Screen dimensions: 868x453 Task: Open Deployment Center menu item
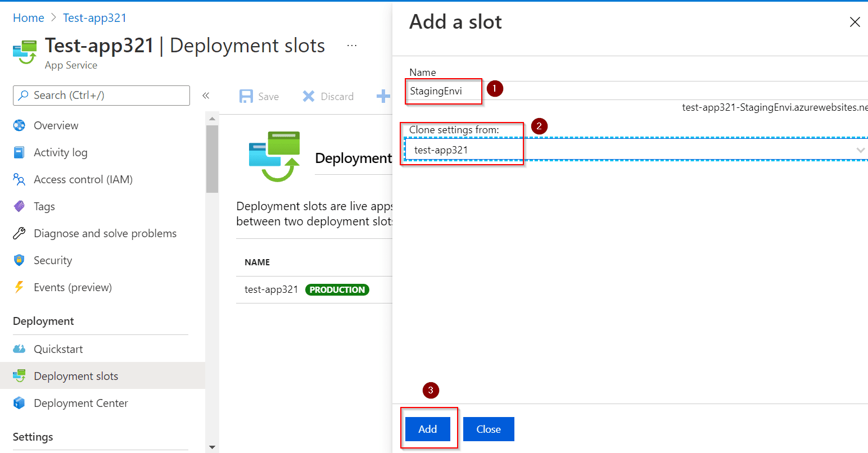point(81,403)
